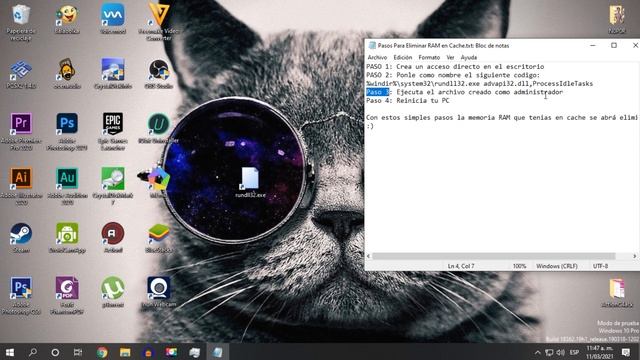The width and height of the screenshot is (640, 360).
Task: Maximize the Notepad window
Action: [x=614, y=45]
